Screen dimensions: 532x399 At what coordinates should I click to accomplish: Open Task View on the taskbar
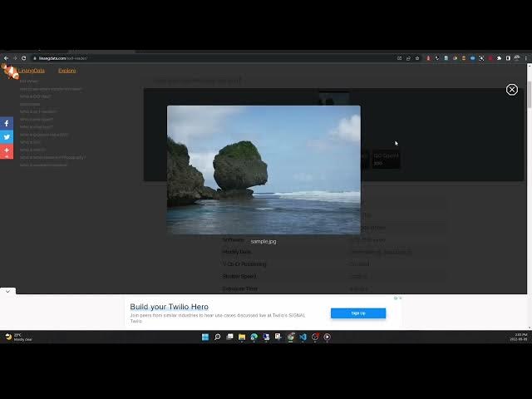(x=229, y=337)
